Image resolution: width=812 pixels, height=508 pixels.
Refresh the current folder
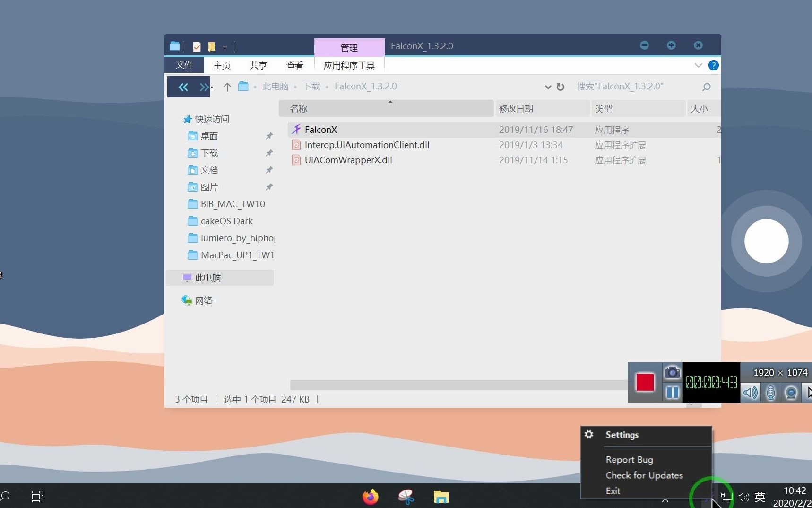pyautogui.click(x=561, y=87)
